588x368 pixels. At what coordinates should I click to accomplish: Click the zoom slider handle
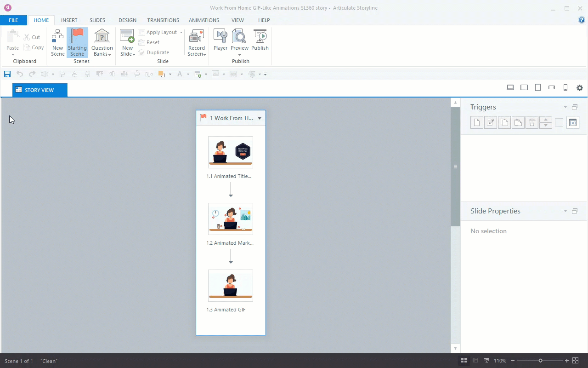[x=541, y=361]
